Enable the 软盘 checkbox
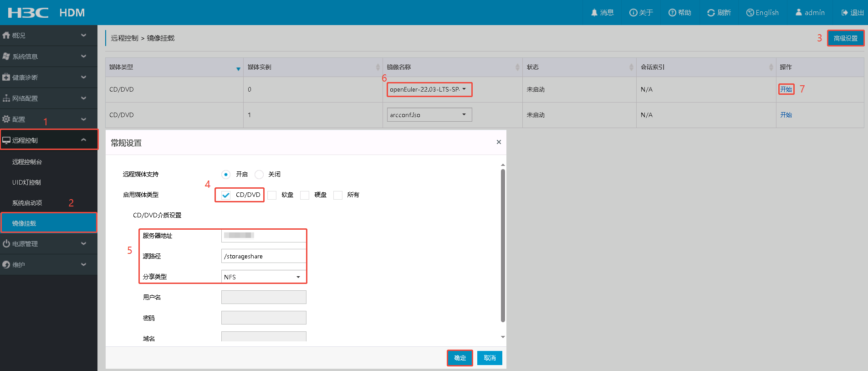This screenshot has height=371, width=868. tap(272, 195)
